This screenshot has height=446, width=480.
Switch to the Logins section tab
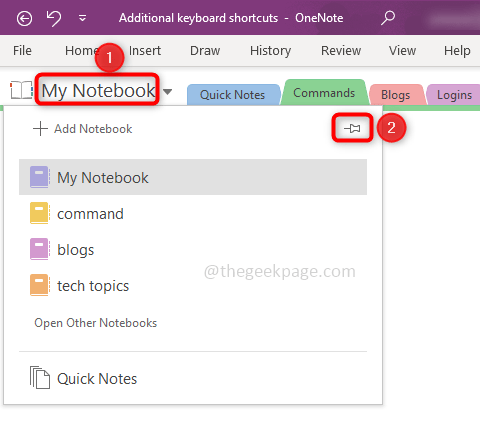coord(454,95)
